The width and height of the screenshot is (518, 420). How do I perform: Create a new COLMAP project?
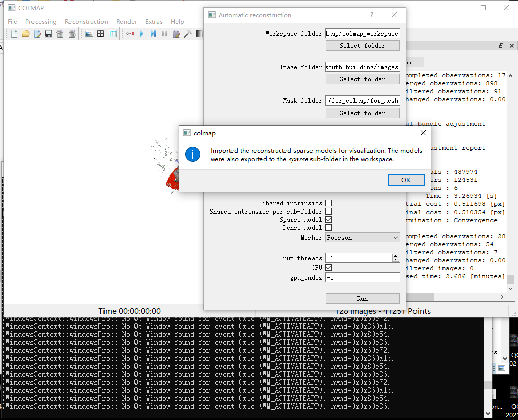click(14, 34)
